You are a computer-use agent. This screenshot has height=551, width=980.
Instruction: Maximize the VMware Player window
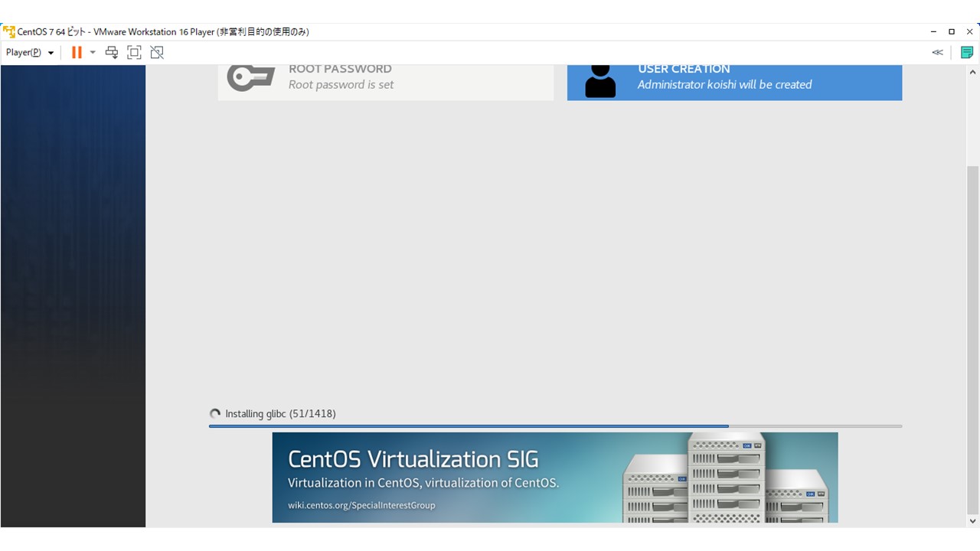(952, 31)
